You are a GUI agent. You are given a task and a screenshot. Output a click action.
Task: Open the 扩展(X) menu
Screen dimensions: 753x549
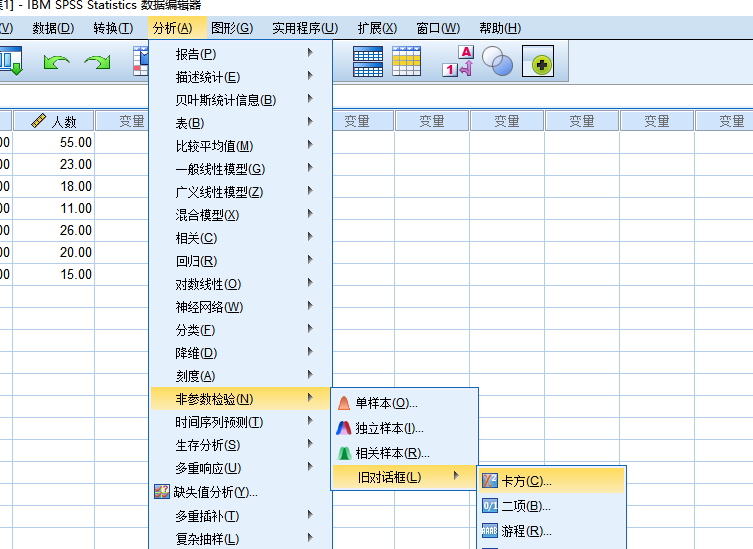pos(377,28)
